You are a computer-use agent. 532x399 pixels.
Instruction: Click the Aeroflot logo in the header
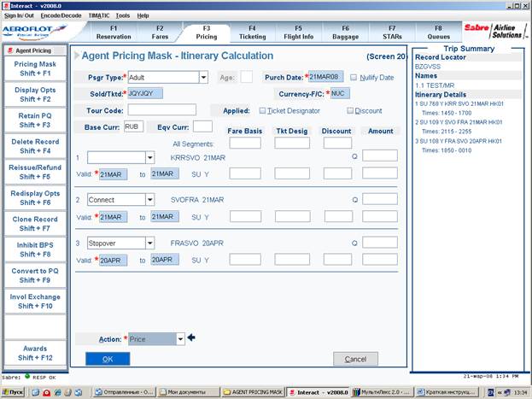click(34, 32)
